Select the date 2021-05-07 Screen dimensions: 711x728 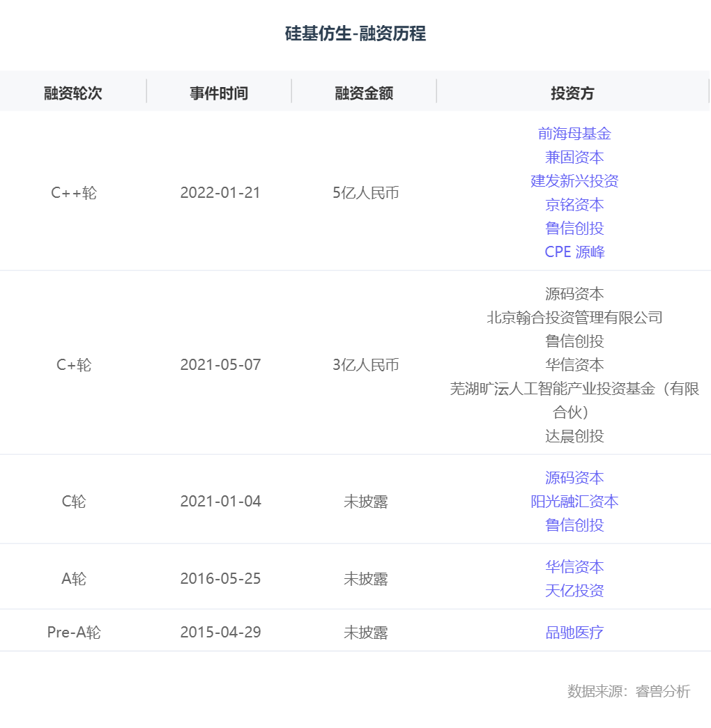[220, 365]
